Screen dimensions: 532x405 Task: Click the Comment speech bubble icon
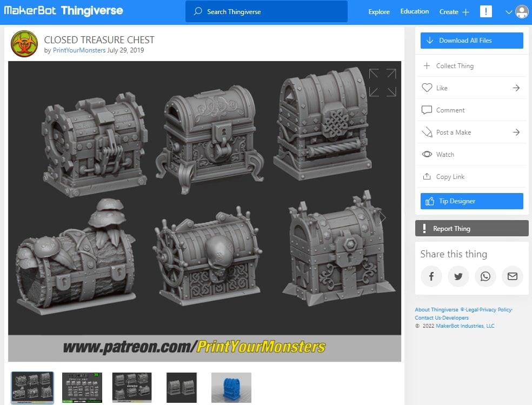tap(427, 110)
